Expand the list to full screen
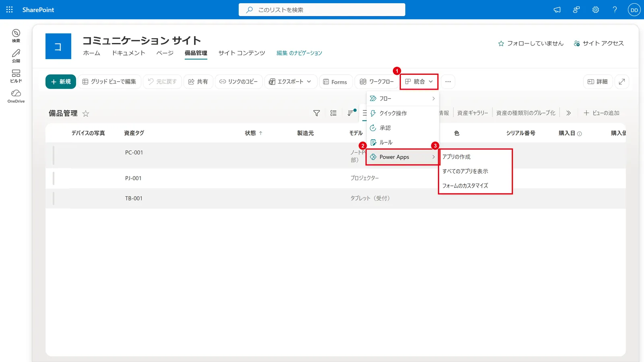644x362 pixels. coord(622,82)
